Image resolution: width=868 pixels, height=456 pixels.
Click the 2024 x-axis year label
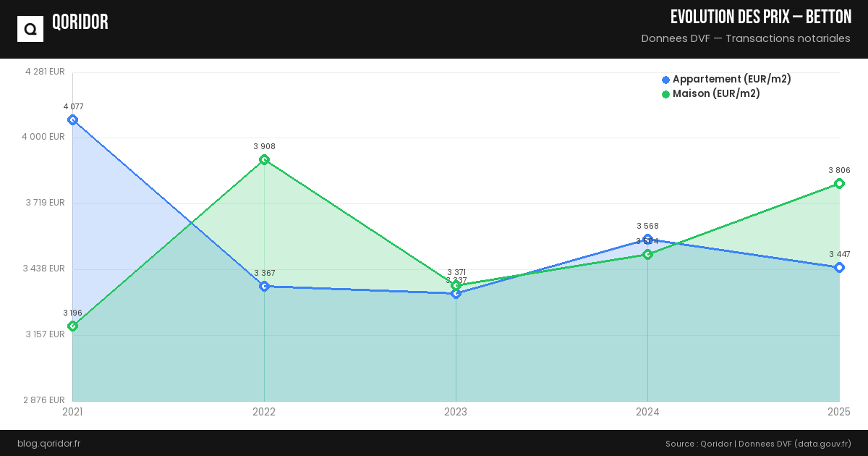tap(647, 412)
